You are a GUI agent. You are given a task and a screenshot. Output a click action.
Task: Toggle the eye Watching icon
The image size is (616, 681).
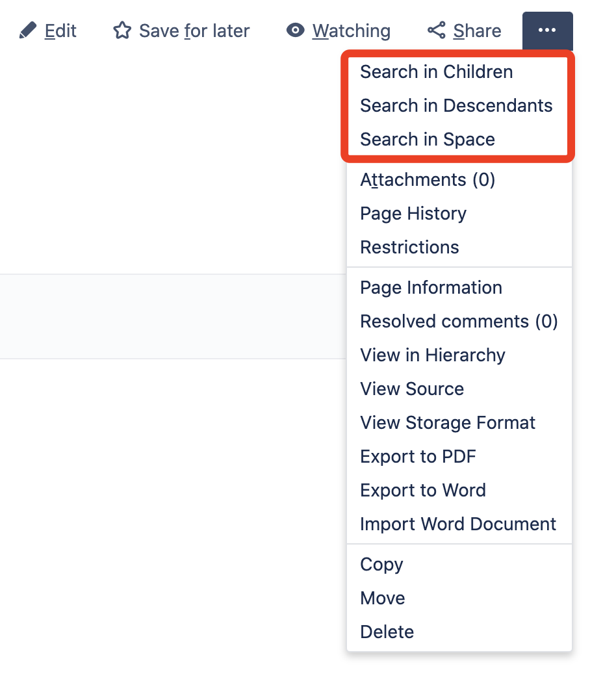coord(295,31)
